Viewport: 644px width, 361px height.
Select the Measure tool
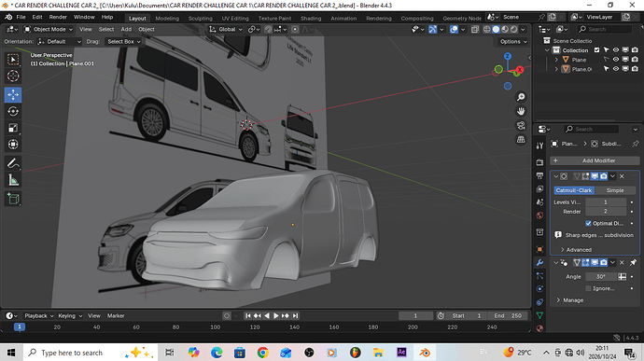(13, 180)
